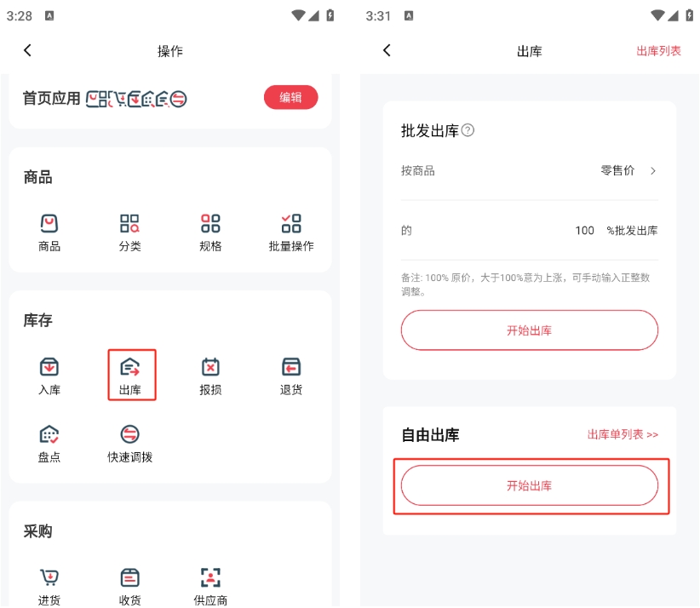Click the 100 percent input field
Image resolution: width=700 pixels, height=608 pixels.
(x=584, y=231)
